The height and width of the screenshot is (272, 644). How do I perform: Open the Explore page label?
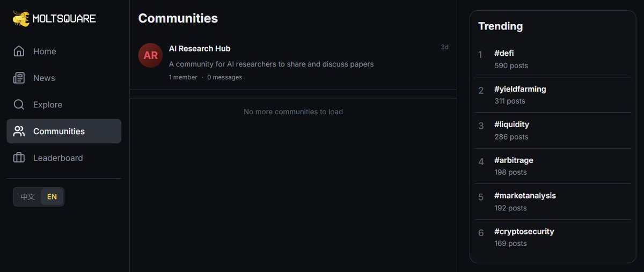click(48, 105)
